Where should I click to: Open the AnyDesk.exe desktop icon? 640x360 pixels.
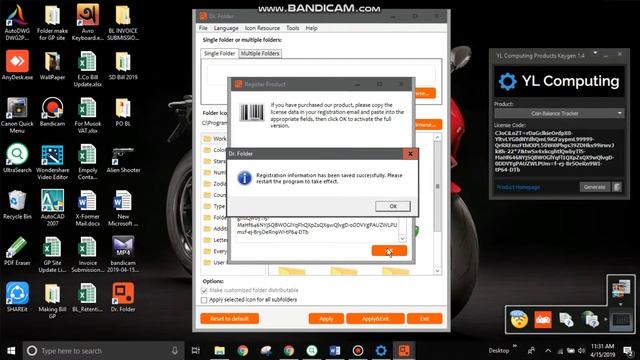tap(17, 65)
